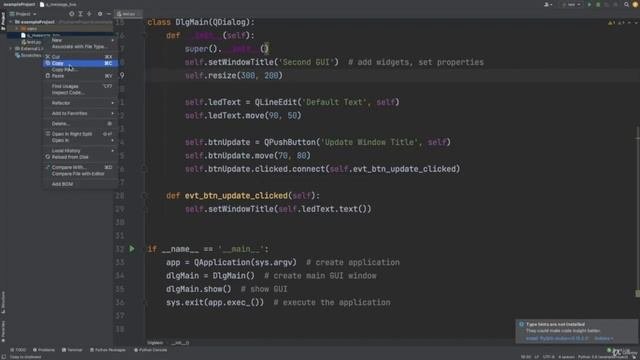Choose Cut in the context menu

tap(80, 57)
